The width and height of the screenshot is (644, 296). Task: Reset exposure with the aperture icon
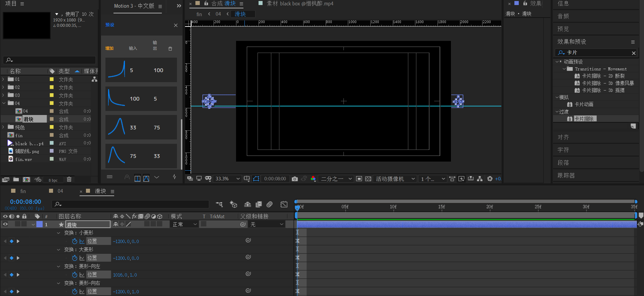pyautogui.click(x=490, y=179)
